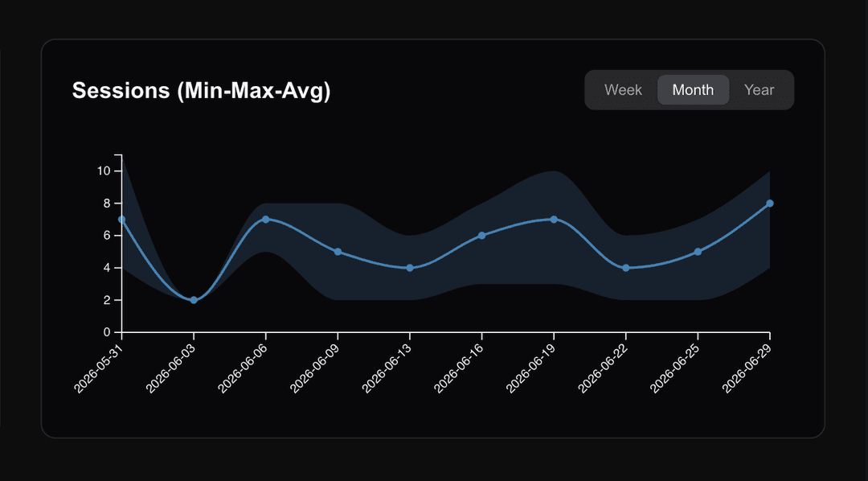Click the 2026-06-09 axis label
Viewport: 868px width, 481px height.
coord(316,368)
